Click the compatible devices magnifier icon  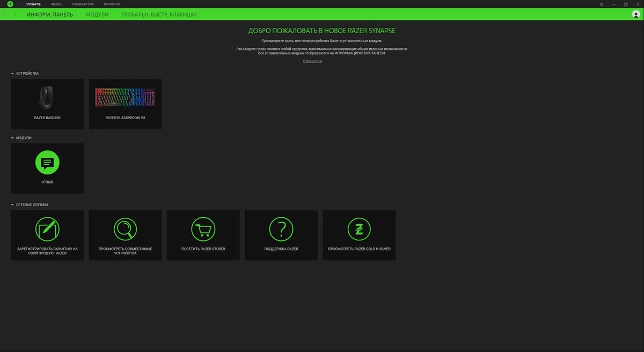[x=125, y=230]
